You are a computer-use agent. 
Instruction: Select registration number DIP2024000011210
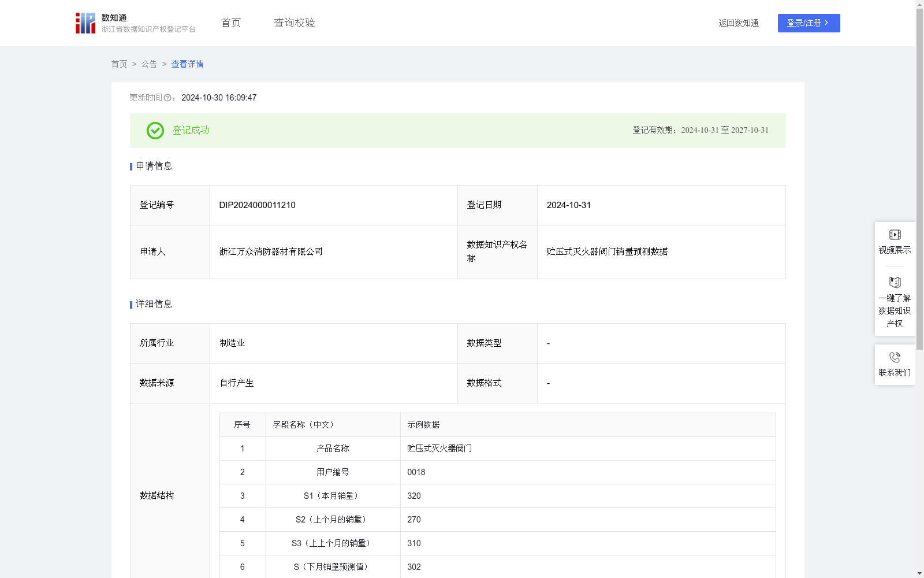click(258, 205)
